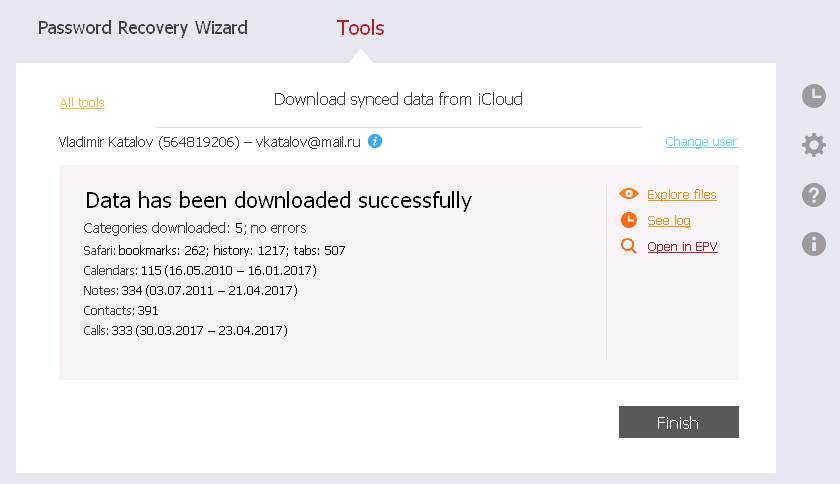The image size is (840, 484).
Task: Switch to the Password Recovery Wizard tab
Action: point(143,28)
